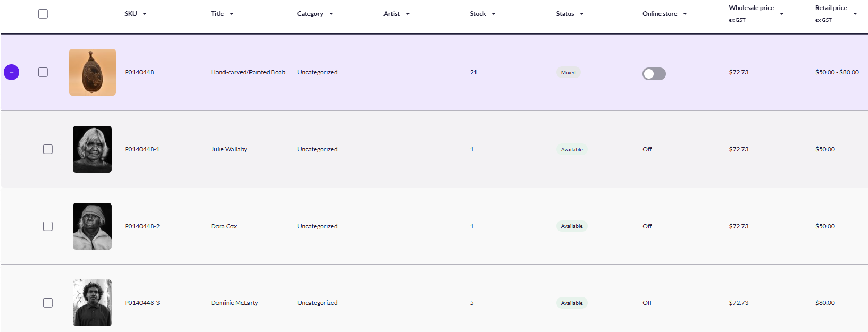Open the Boab nut product thumbnail
The width and height of the screenshot is (868, 332).
93,72
